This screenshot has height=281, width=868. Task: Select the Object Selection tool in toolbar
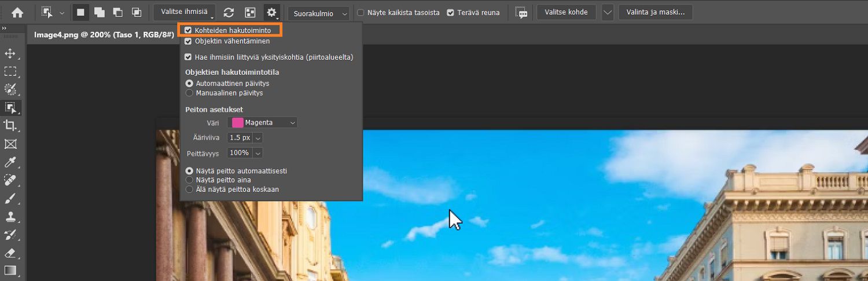pyautogui.click(x=10, y=107)
